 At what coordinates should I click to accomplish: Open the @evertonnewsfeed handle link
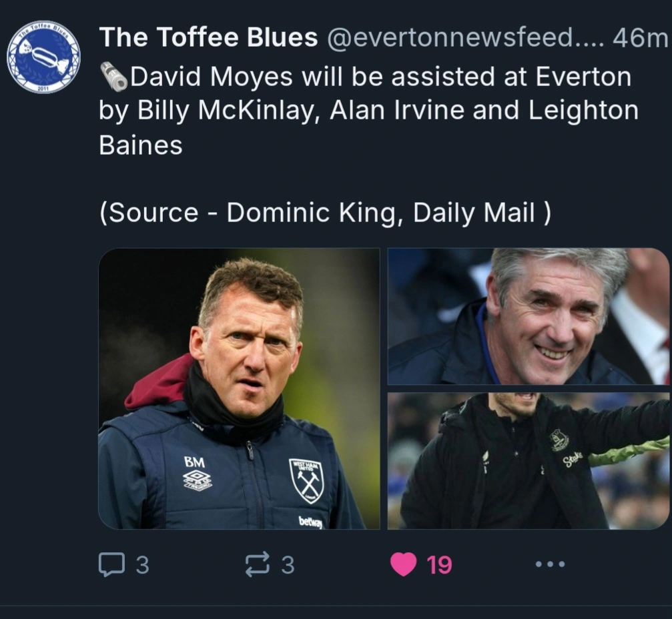click(x=465, y=39)
